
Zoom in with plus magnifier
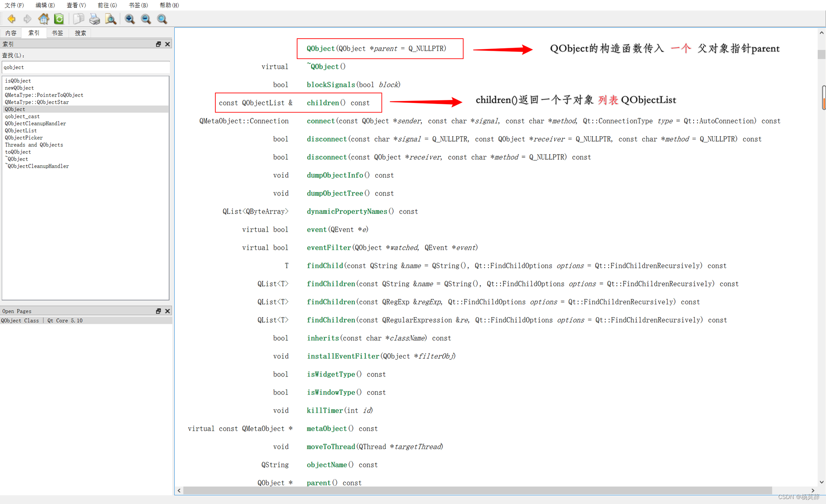(130, 19)
